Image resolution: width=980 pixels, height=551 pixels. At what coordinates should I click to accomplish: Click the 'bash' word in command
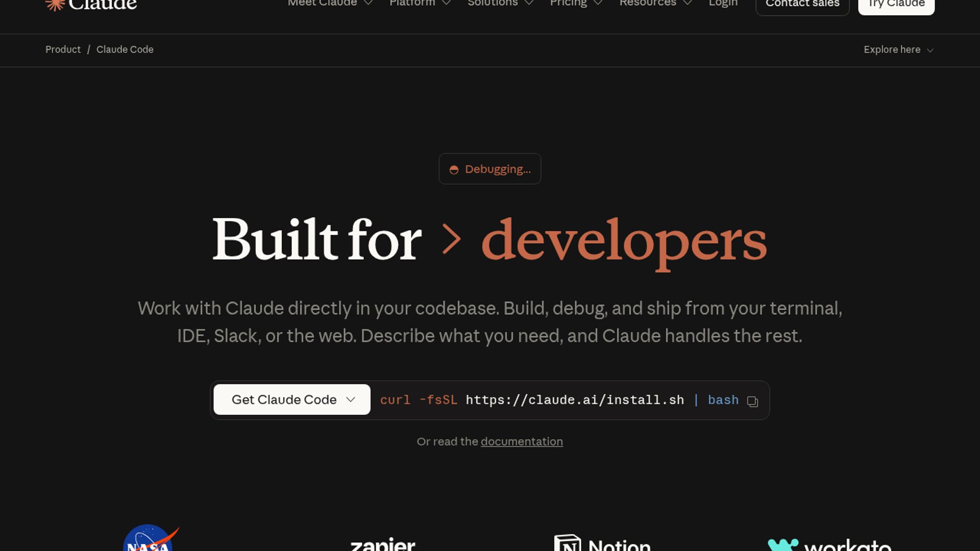723,400
